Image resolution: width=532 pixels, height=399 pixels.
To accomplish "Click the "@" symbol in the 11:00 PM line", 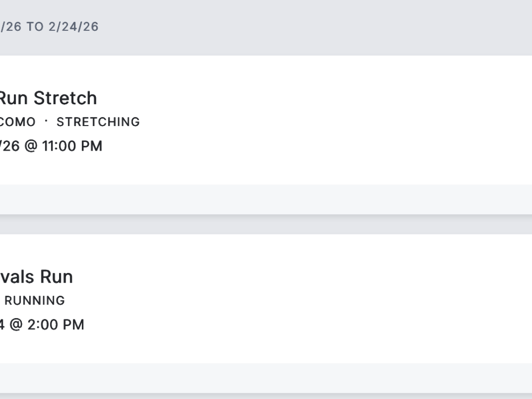I will tap(31, 146).
